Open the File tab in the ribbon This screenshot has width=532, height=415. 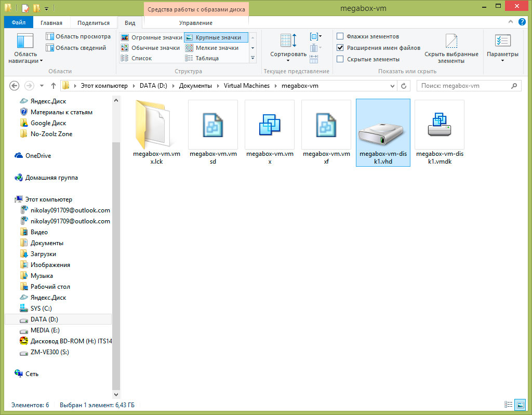[x=18, y=23]
